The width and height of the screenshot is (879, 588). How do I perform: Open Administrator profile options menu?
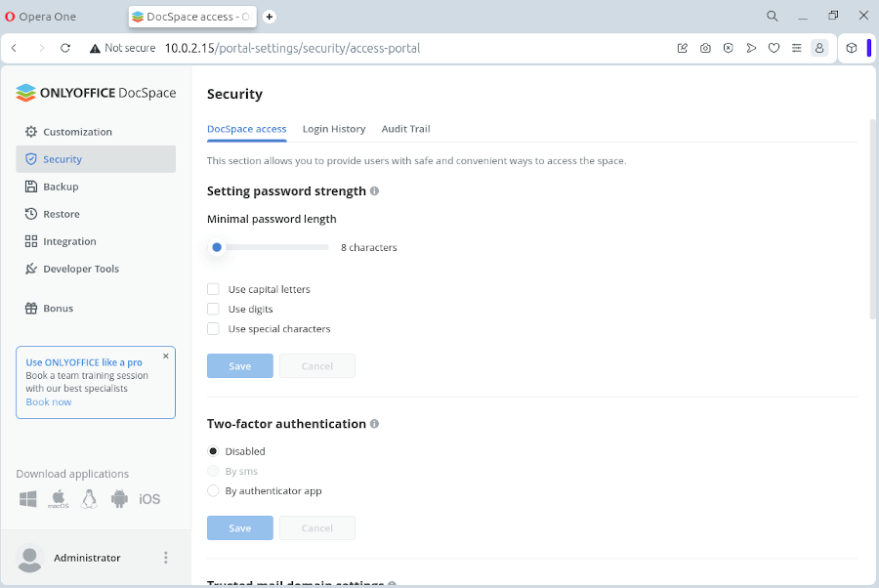[166, 558]
